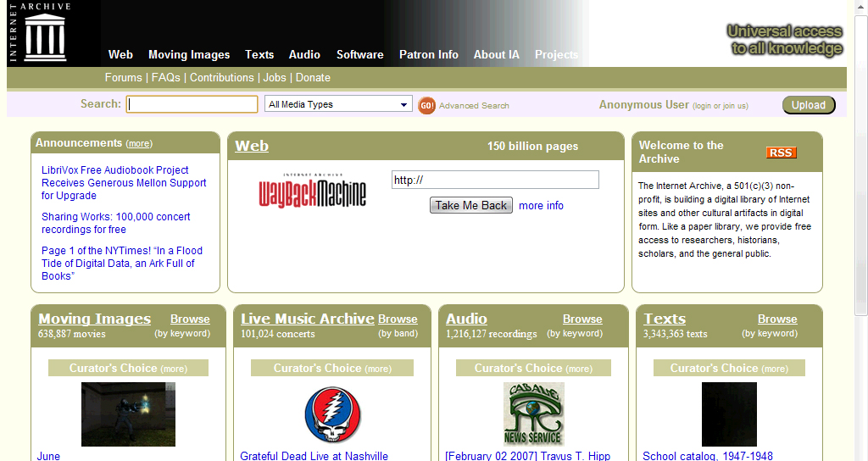868x461 pixels.
Task: Open Moving Images Curator's Choice more link
Action: click(174, 369)
